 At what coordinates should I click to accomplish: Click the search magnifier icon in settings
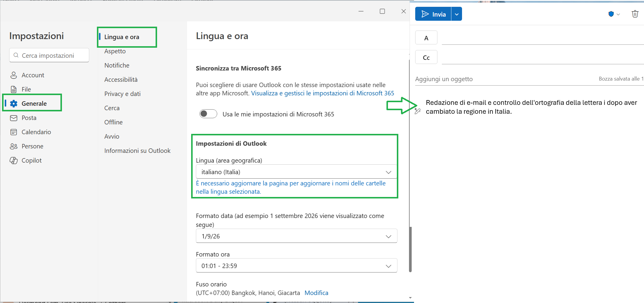coord(16,55)
